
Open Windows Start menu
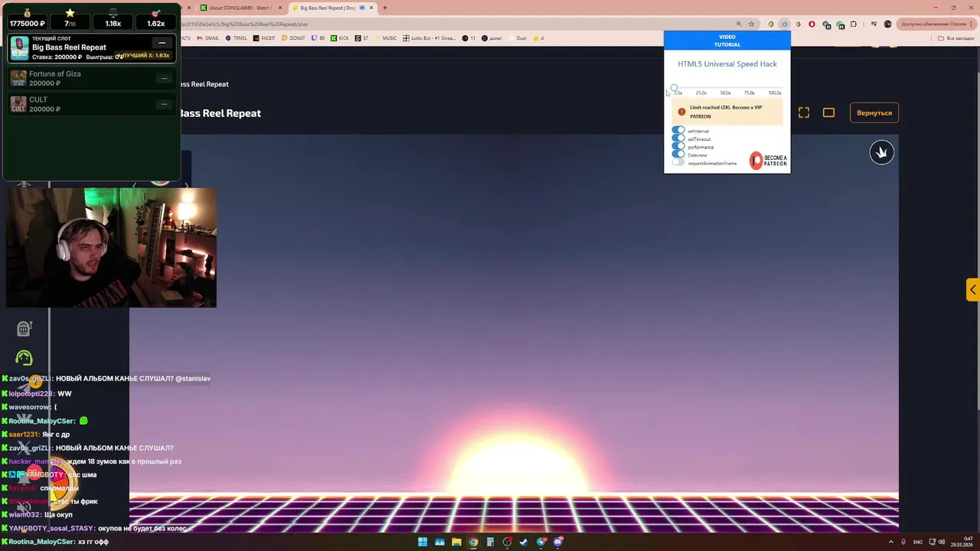[423, 542]
